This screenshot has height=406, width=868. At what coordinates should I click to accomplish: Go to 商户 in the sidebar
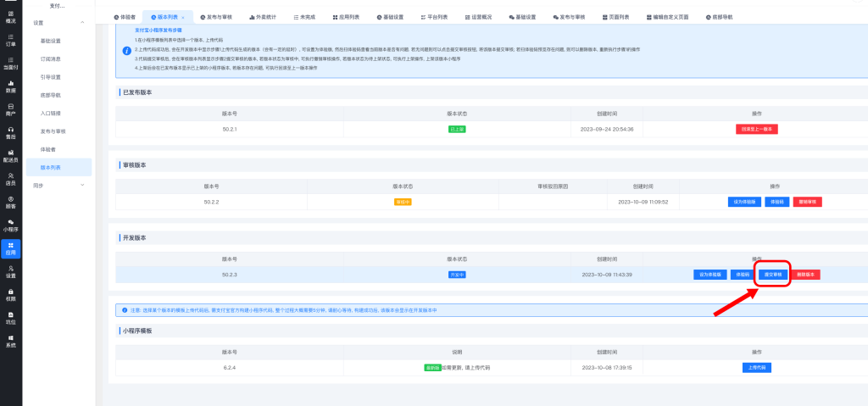[x=11, y=108]
